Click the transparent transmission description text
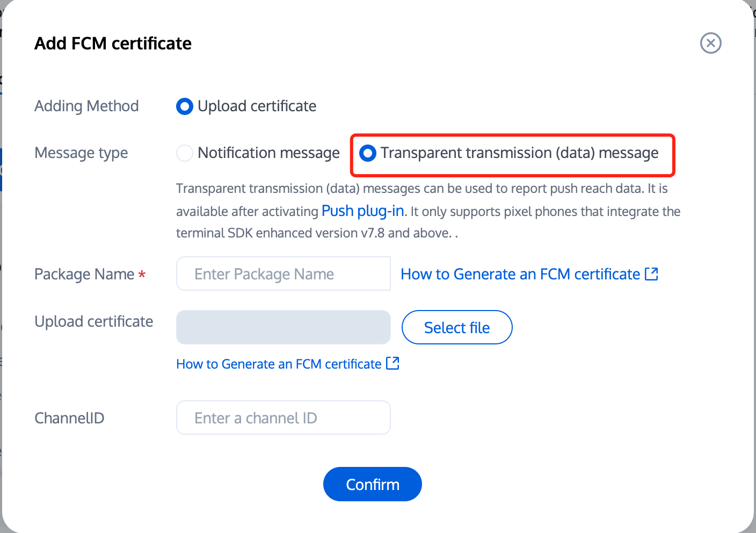 point(421,189)
